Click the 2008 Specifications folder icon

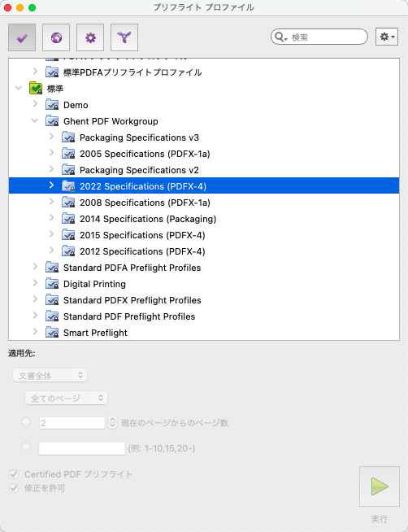point(68,203)
